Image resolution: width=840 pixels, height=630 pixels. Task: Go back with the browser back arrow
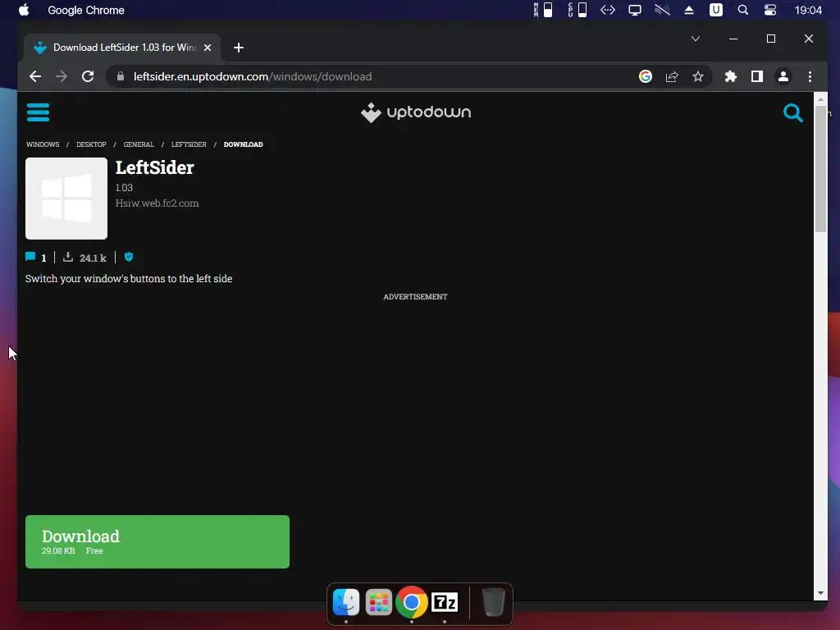tap(35, 76)
